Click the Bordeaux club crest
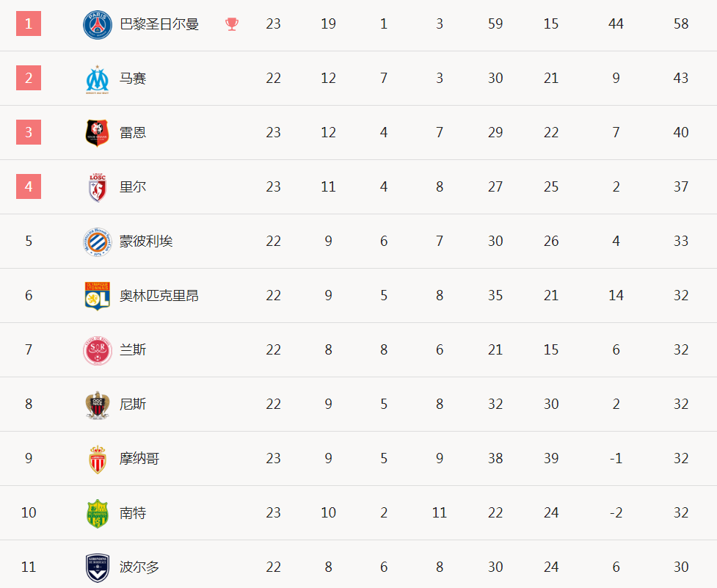The width and height of the screenshot is (717, 588). click(97, 567)
